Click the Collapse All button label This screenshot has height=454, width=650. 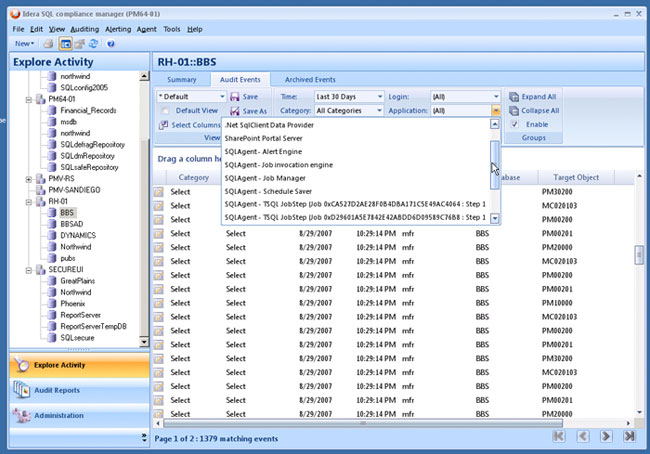click(x=540, y=111)
